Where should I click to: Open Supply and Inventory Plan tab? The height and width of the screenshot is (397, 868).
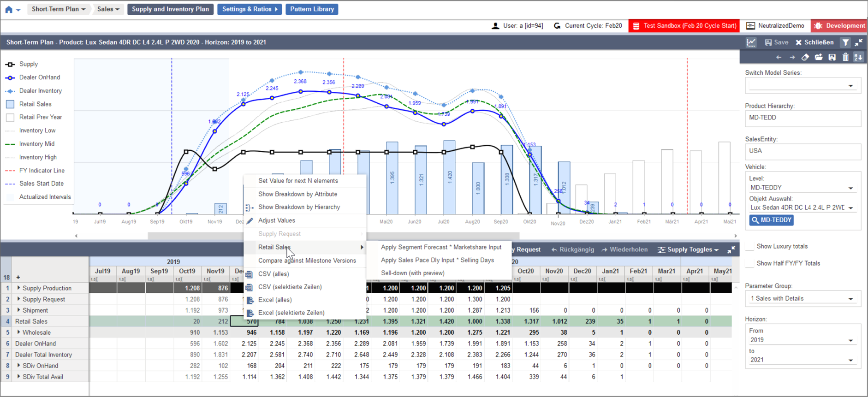tap(170, 9)
